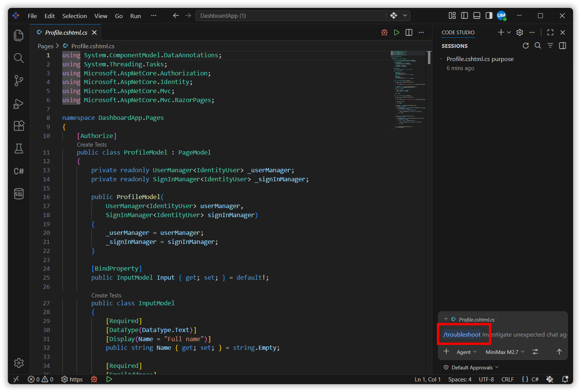Screen dimensions: 581x392
Task: Toggle sessions side panel layout
Action: 563,46
